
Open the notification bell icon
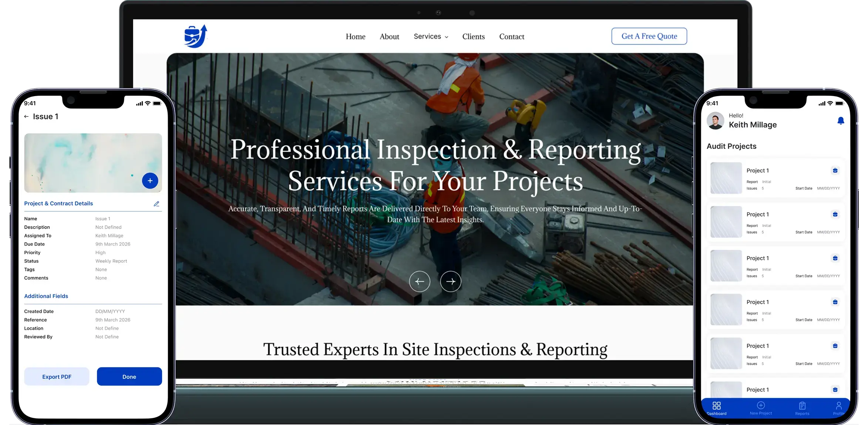(x=841, y=121)
